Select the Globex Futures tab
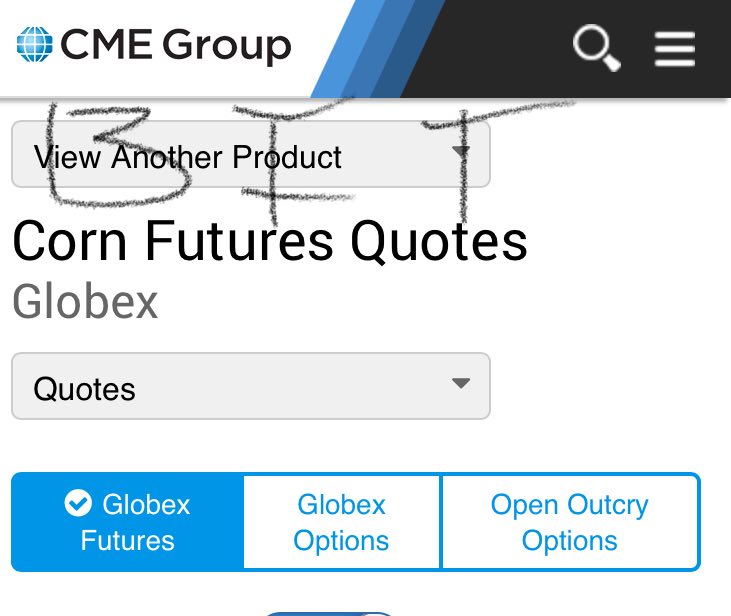Screen dimensions: 731x616 [x=127, y=522]
